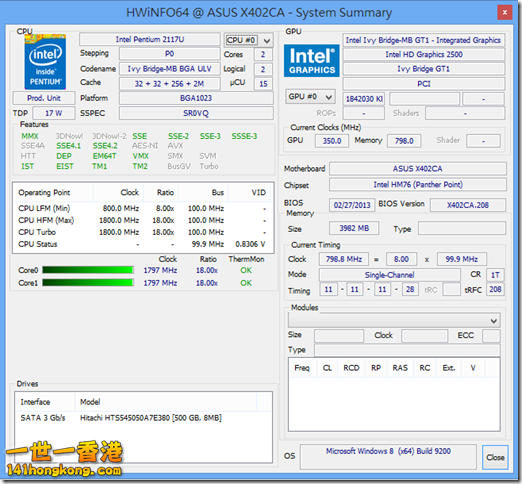
Task: Click the Freq column header in modules table
Action: pos(302,368)
